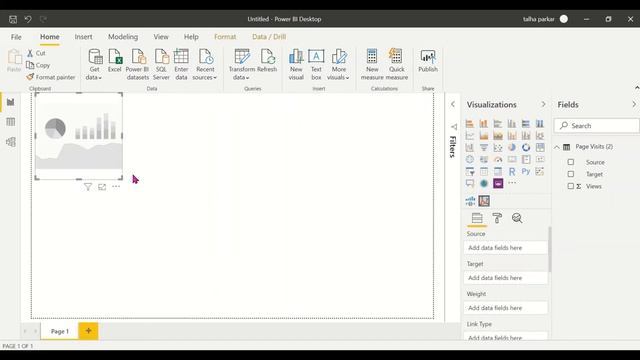Select the Scatter chart visual
The height and width of the screenshot is (360, 640).
(498, 147)
